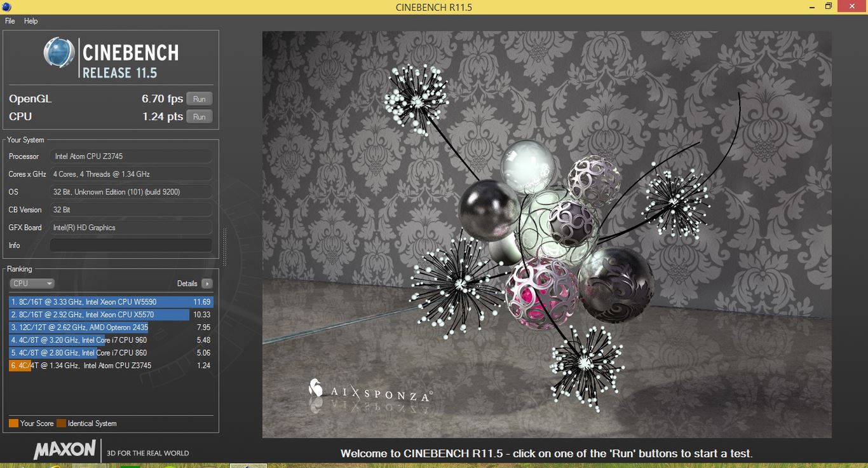The height and width of the screenshot is (468, 868).
Task: Click the OS value 32 Bit, Unknown Edition
Action: (132, 192)
